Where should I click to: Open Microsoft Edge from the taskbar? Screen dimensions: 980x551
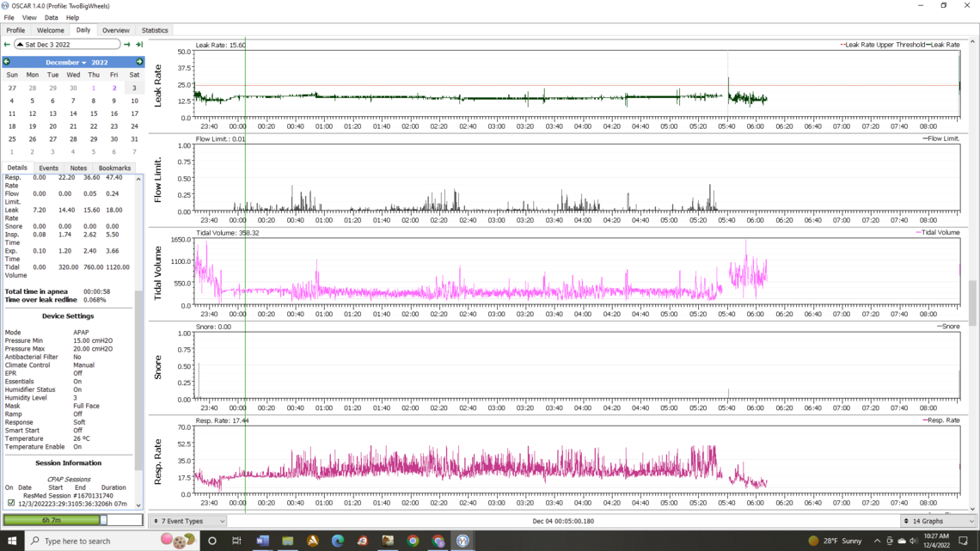(338, 541)
